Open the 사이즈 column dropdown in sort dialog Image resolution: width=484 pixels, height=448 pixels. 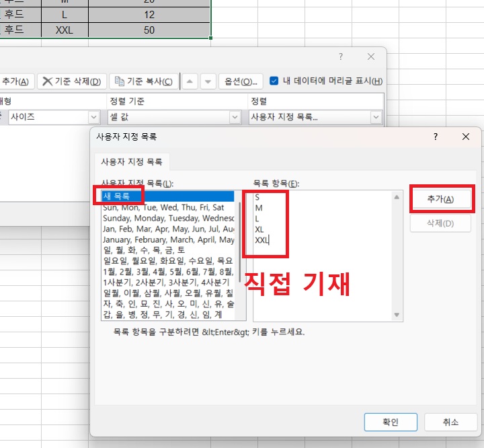click(x=93, y=117)
